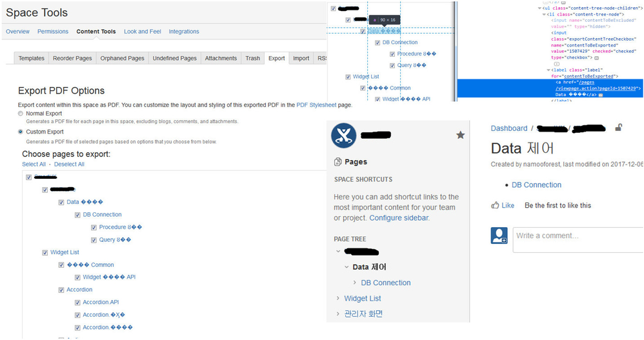Image resolution: width=644 pixels, height=340 pixels.
Task: Open the Templates sub-tab
Action: (31, 58)
